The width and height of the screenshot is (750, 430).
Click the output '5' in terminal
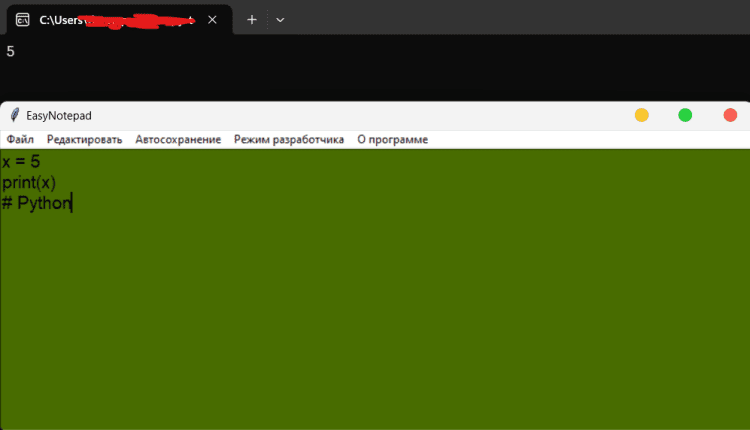(x=11, y=51)
